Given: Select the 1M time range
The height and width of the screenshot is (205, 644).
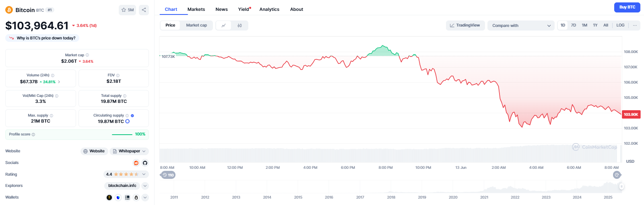Looking at the screenshot, I should pyautogui.click(x=584, y=25).
